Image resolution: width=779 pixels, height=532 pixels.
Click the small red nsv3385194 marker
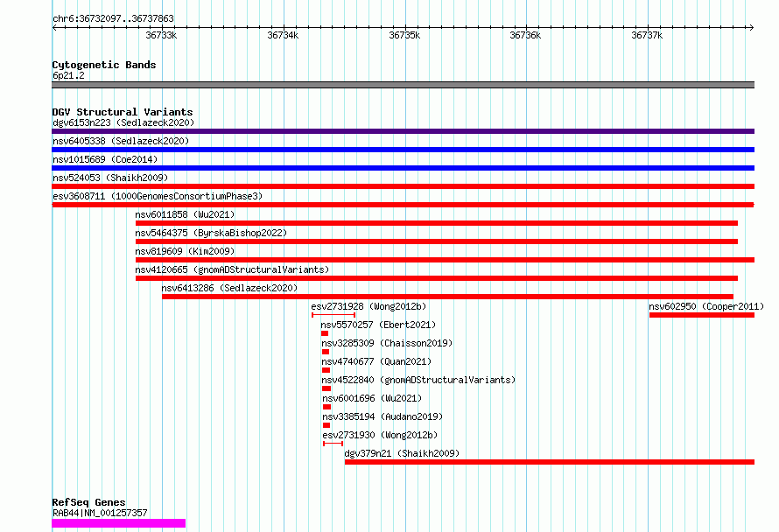[x=326, y=425]
